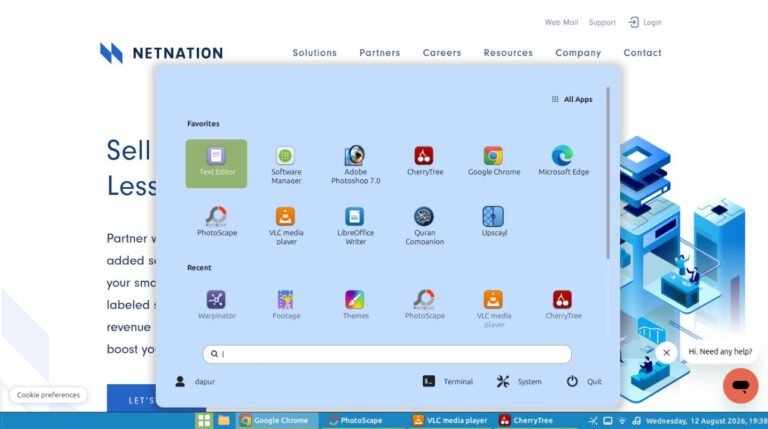Launch Footage from Recent apps

(x=286, y=305)
